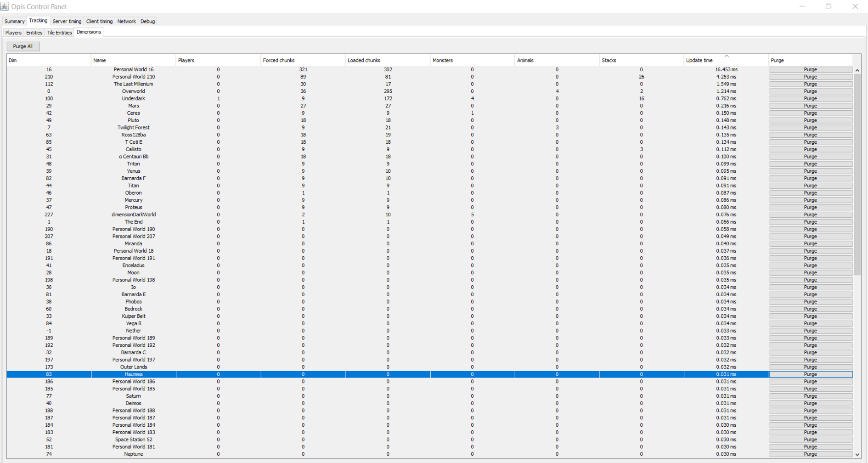Sort by Forced chunks column
This screenshot has width=868, height=463.
point(303,60)
